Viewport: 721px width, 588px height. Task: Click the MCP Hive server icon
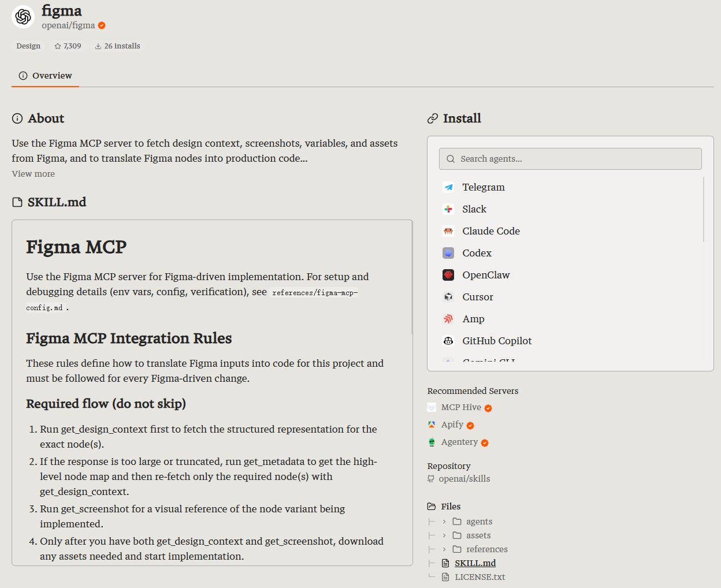tap(432, 407)
